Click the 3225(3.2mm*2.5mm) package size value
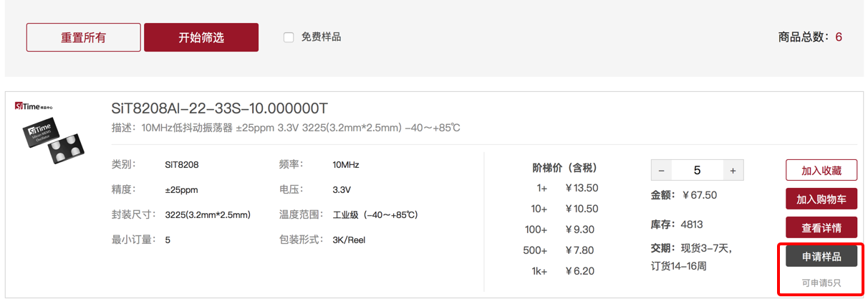The width and height of the screenshot is (868, 302). click(x=208, y=215)
